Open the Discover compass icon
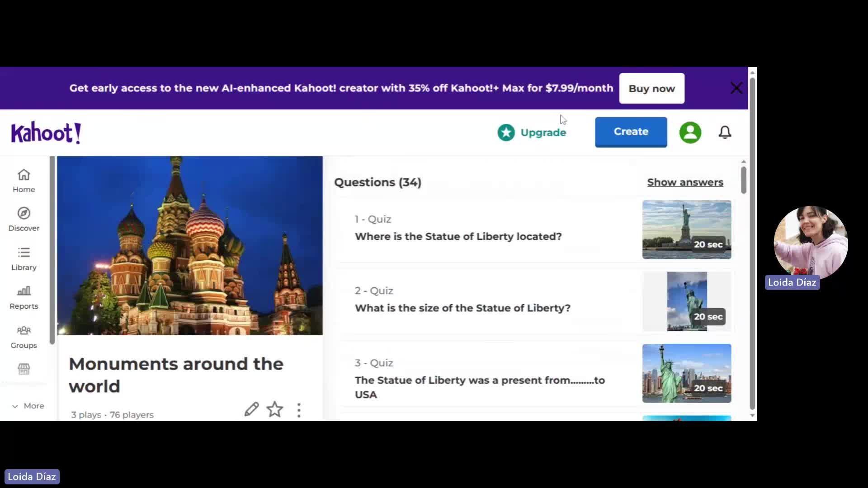This screenshot has width=868, height=488. (24, 219)
